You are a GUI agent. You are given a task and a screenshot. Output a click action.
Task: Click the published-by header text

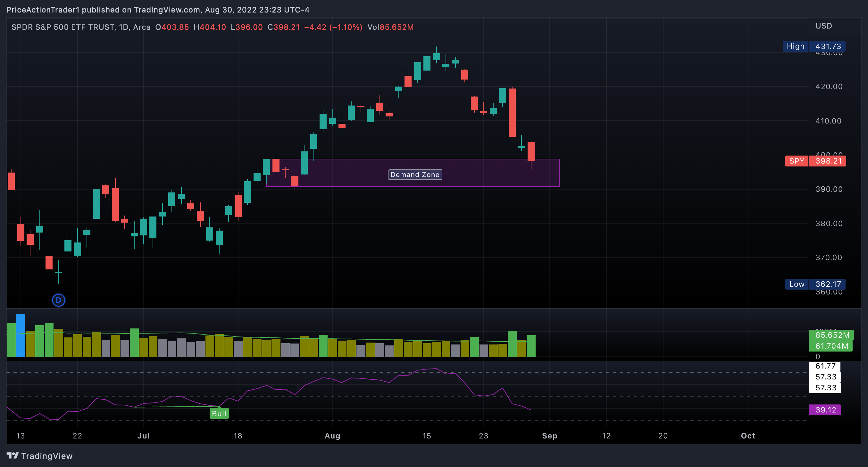tap(158, 10)
